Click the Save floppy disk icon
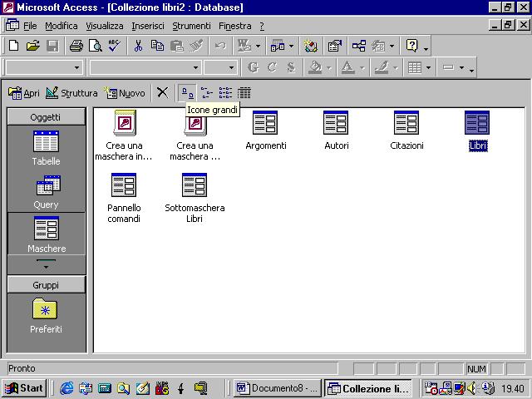Screen dimensions: 532x399 coord(52,46)
